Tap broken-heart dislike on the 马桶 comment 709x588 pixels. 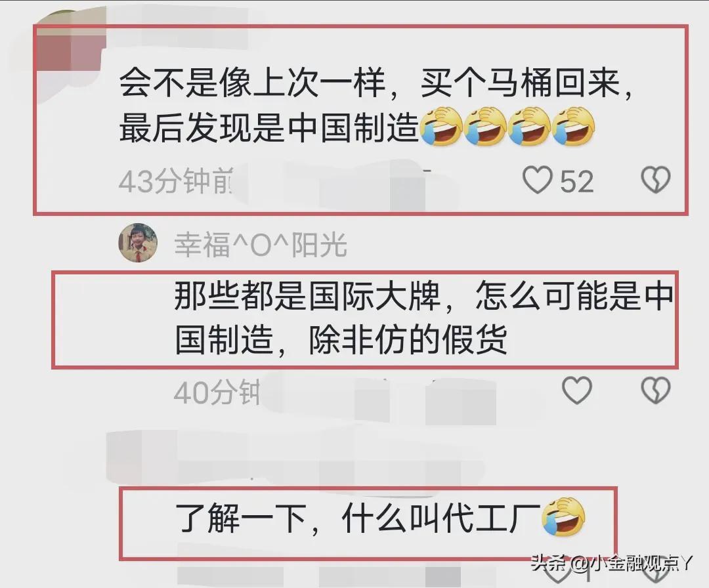(x=656, y=180)
